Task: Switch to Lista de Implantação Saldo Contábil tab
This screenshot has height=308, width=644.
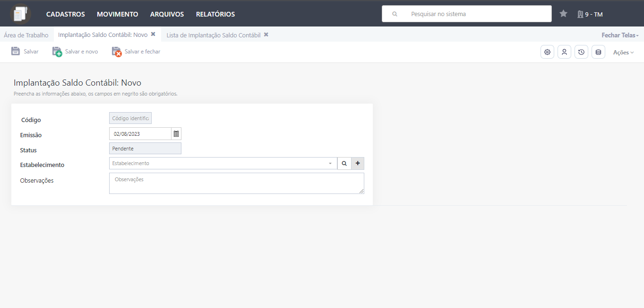Action: [x=214, y=35]
